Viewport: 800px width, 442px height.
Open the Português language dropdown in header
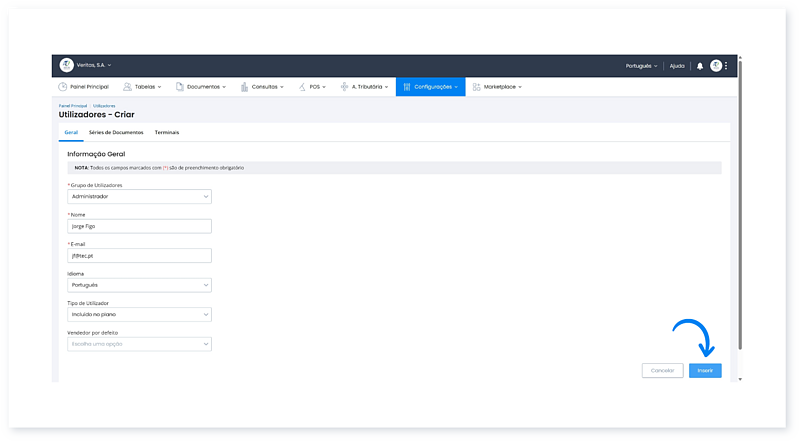641,66
